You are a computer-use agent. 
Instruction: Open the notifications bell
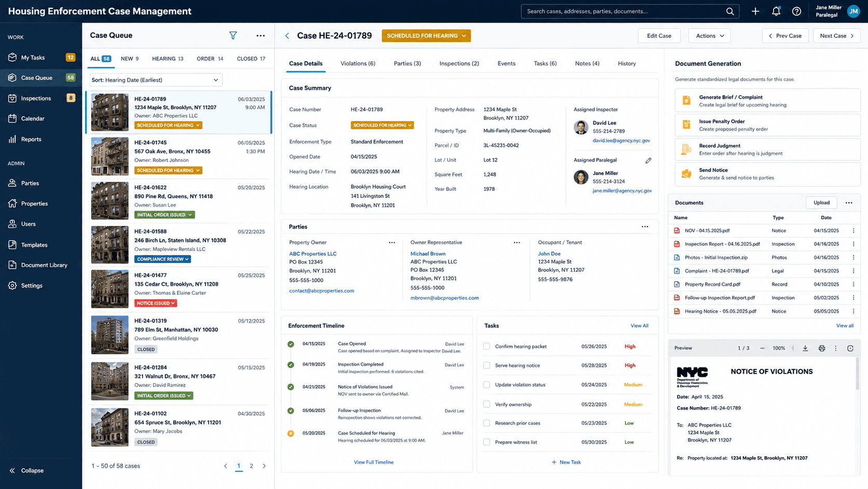[776, 11]
